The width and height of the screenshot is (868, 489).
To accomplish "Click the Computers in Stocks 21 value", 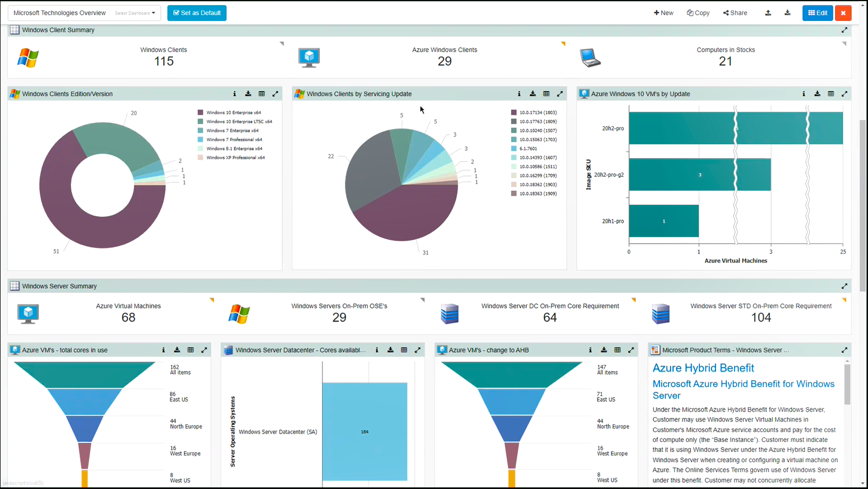I will (x=726, y=61).
